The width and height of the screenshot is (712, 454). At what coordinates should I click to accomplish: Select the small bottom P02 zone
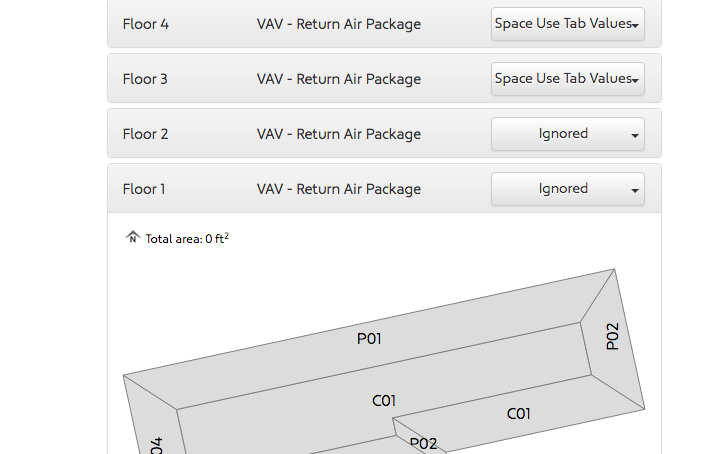pyautogui.click(x=423, y=444)
